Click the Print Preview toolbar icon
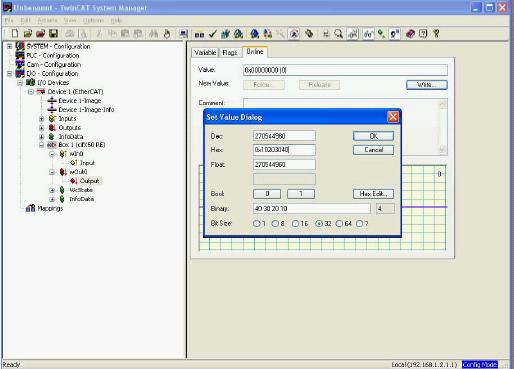 (83, 33)
